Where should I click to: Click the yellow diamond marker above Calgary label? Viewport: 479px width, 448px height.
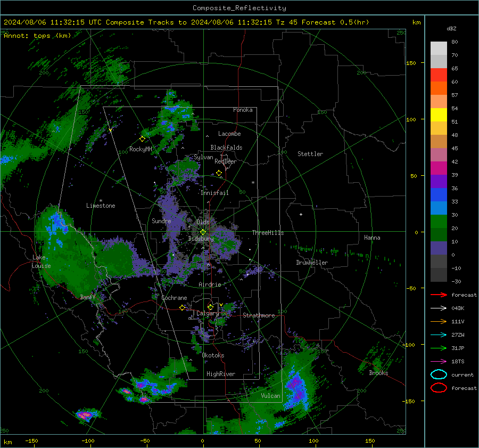click(210, 307)
